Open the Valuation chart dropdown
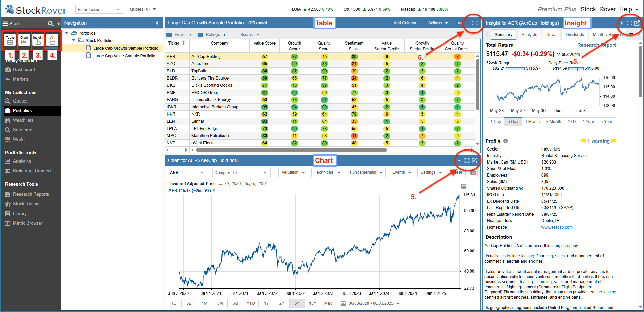Screen dimensions: 644x312 tap(293, 172)
